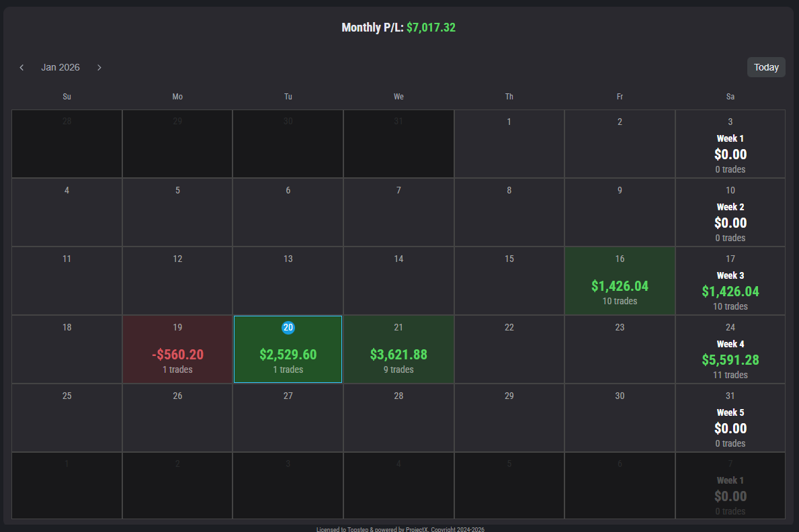Select January 1 day cell
799x532 pixels.
tap(509, 144)
